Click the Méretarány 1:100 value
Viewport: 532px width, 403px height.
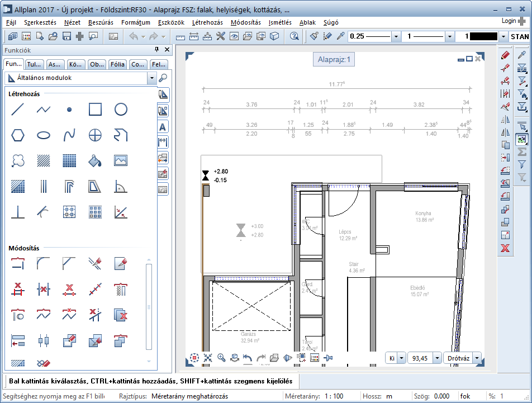[x=334, y=396]
